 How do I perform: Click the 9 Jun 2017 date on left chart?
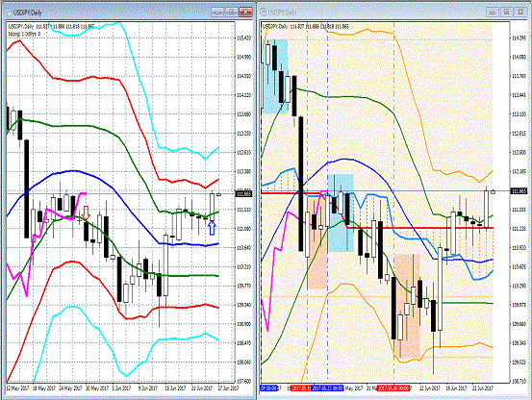148,387
